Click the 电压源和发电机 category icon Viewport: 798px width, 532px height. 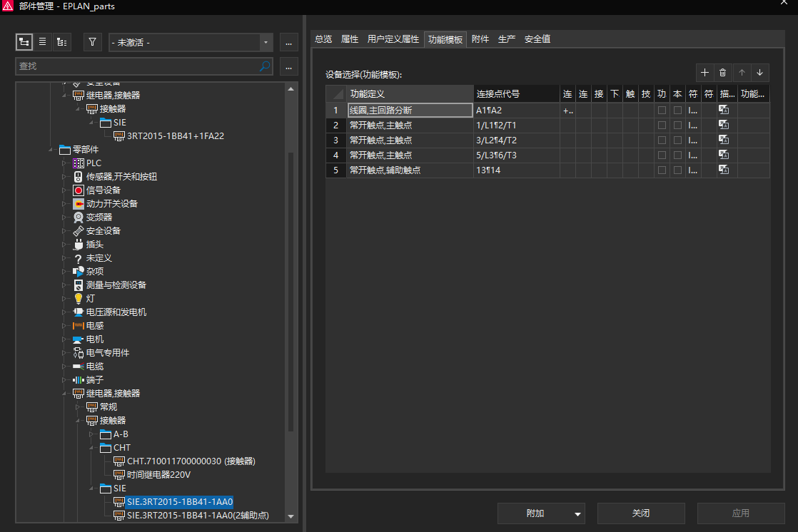pos(79,312)
